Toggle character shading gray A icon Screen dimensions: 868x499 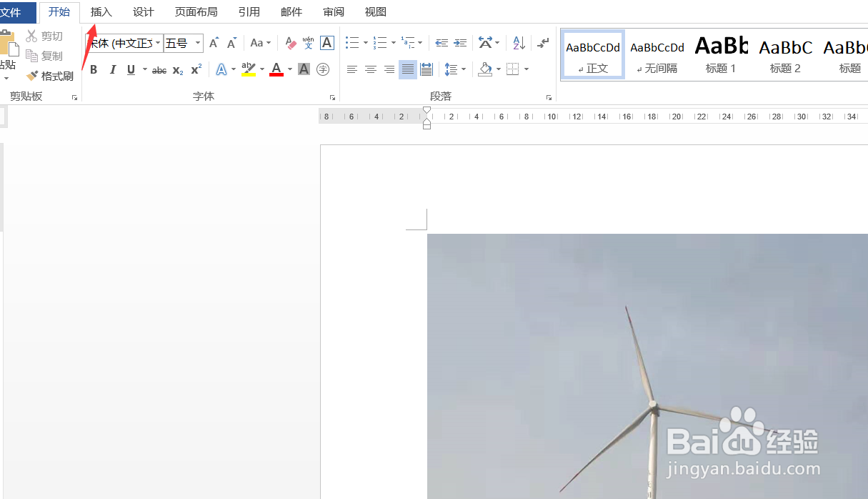(x=304, y=69)
